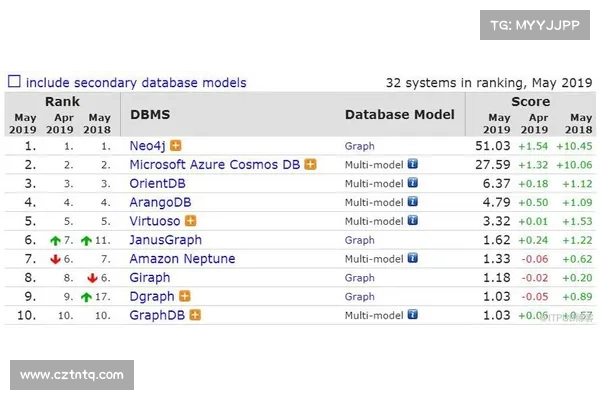Viewport: 600px width, 400px height.
Task: Check the include secondary database models box
Action: point(14,82)
